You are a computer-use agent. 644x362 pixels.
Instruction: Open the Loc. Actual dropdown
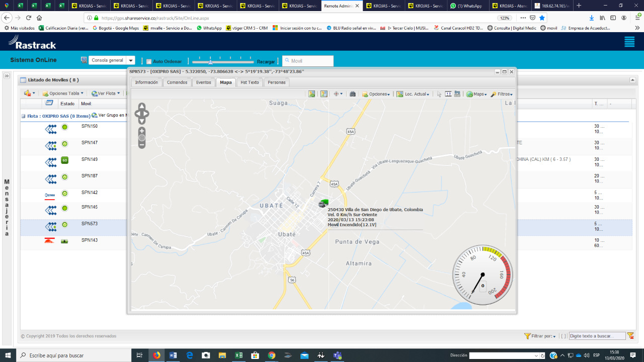[413, 94]
